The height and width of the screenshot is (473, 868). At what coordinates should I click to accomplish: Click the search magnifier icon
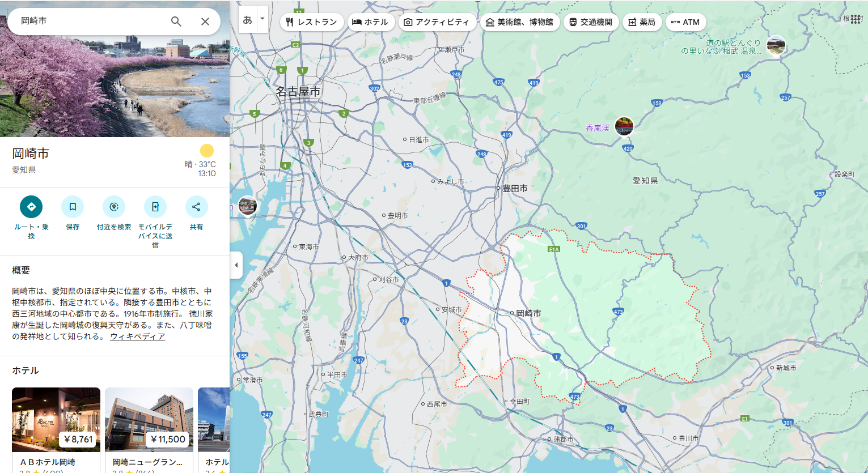[x=176, y=22]
